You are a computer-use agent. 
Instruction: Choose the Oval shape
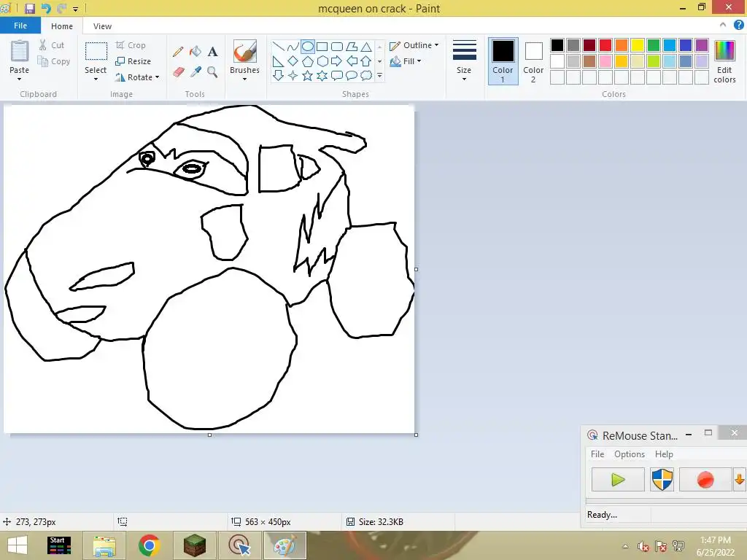(308, 46)
